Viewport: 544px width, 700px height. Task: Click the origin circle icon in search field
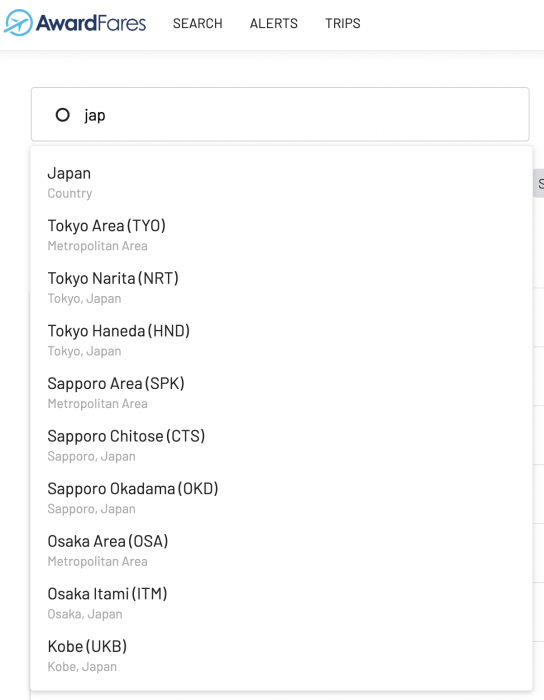click(x=62, y=115)
